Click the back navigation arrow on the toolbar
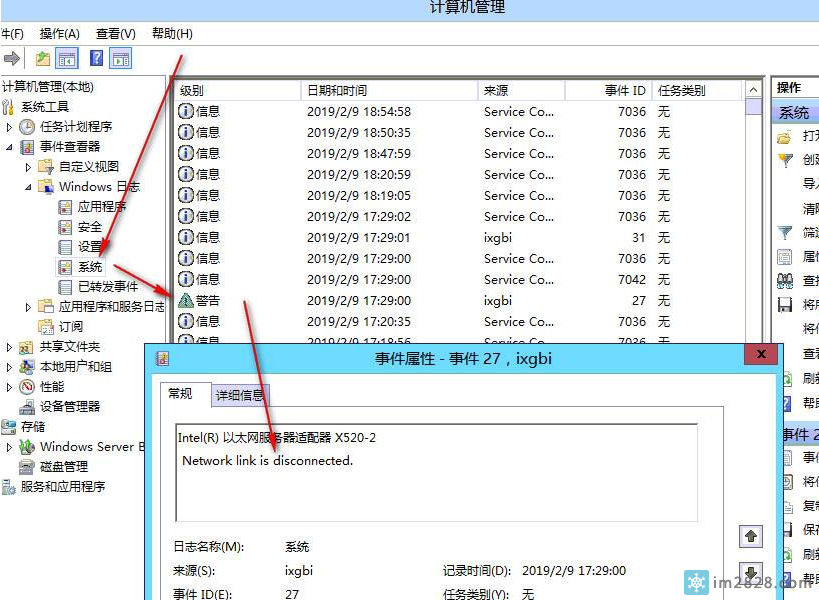This screenshot has width=819, height=600. point(10,57)
